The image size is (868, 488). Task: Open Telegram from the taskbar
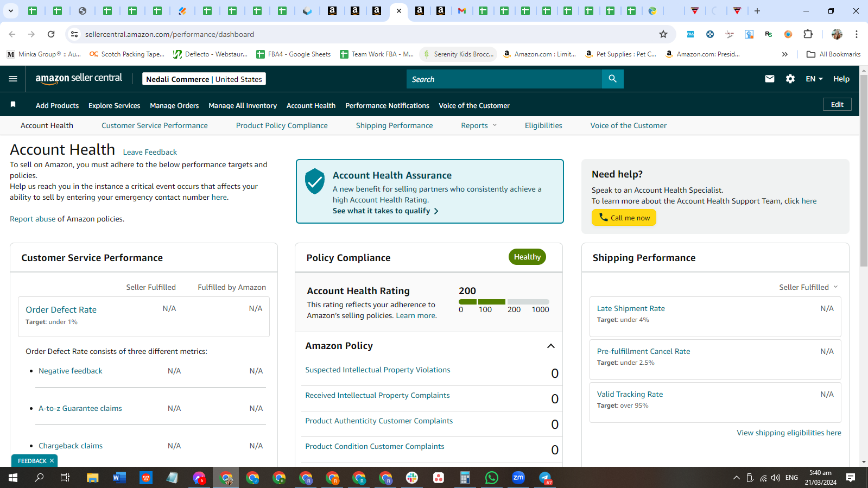pyautogui.click(x=545, y=478)
